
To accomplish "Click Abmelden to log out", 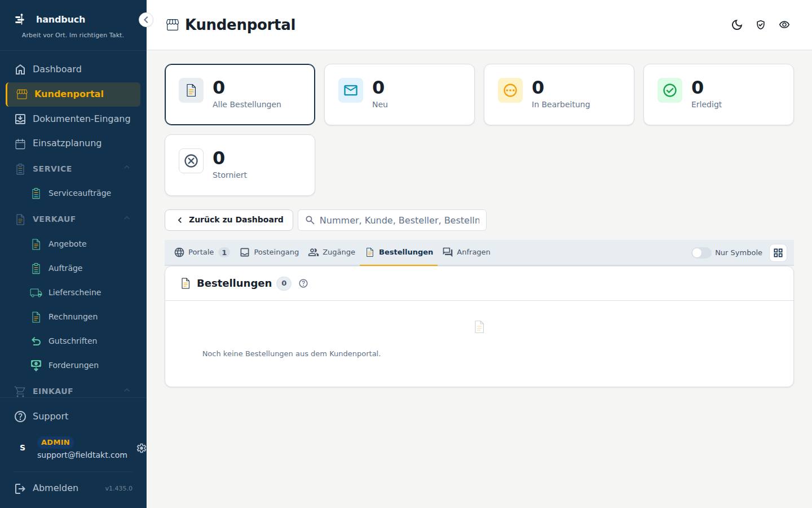I will pyautogui.click(x=55, y=488).
